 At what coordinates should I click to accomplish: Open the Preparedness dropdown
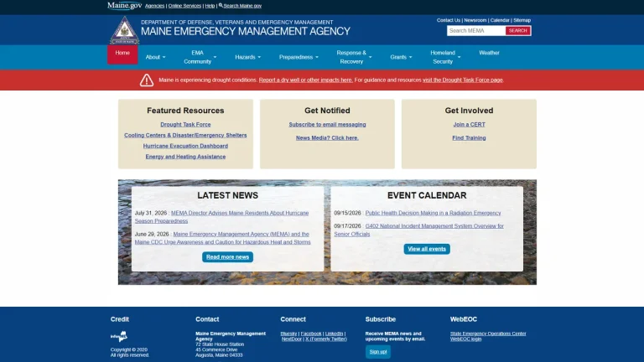tap(299, 57)
